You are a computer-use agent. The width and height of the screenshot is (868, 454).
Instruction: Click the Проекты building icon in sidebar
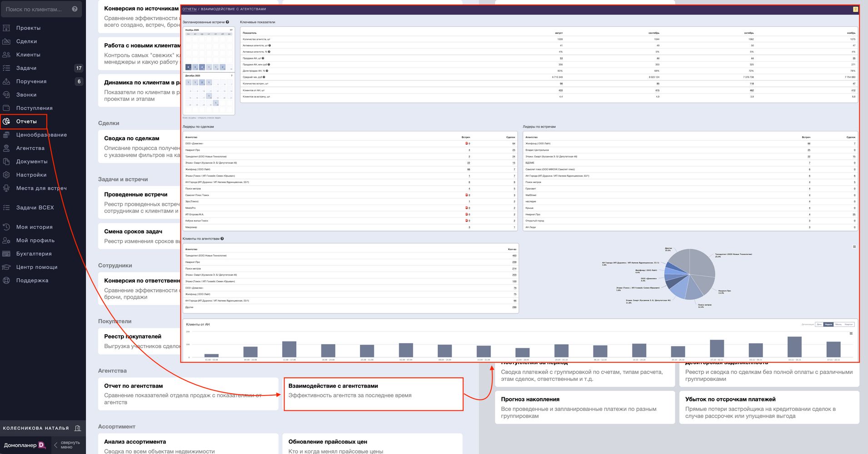pos(6,28)
